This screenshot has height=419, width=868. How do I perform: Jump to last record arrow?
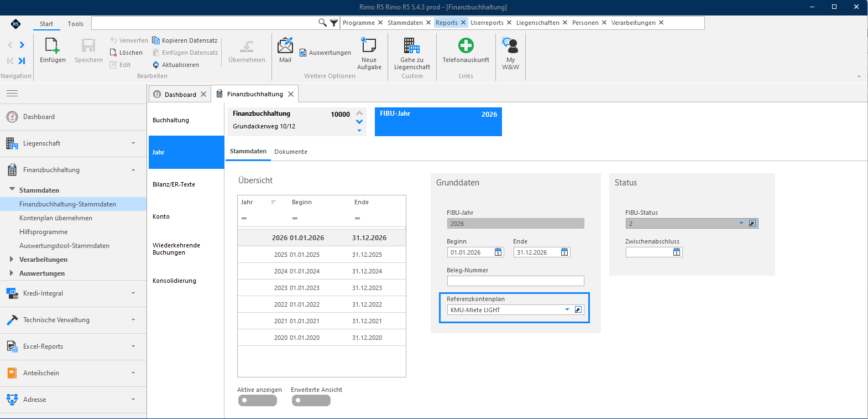[22, 61]
